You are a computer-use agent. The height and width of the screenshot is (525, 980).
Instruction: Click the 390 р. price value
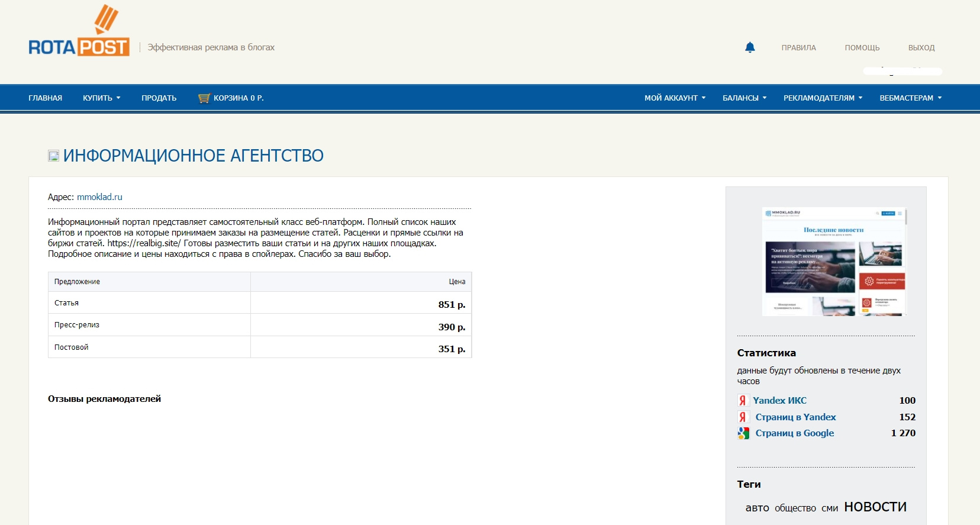452,327
